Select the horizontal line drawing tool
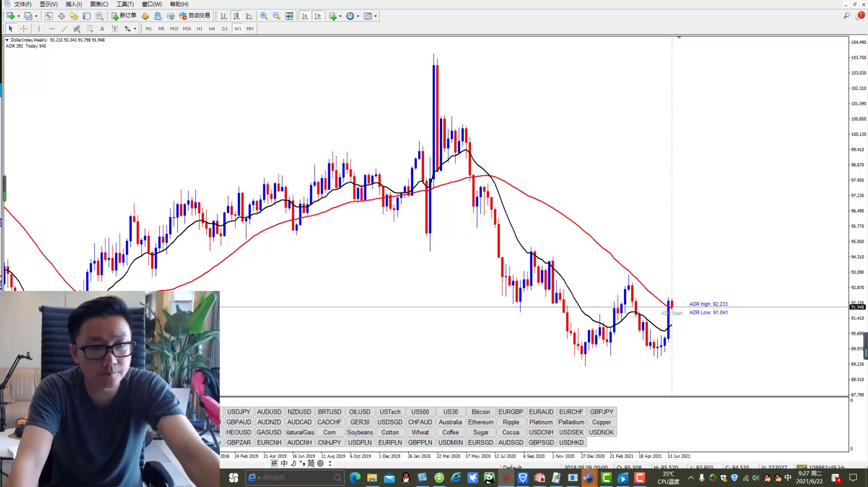This screenshot has width=868, height=487. click(x=52, y=29)
